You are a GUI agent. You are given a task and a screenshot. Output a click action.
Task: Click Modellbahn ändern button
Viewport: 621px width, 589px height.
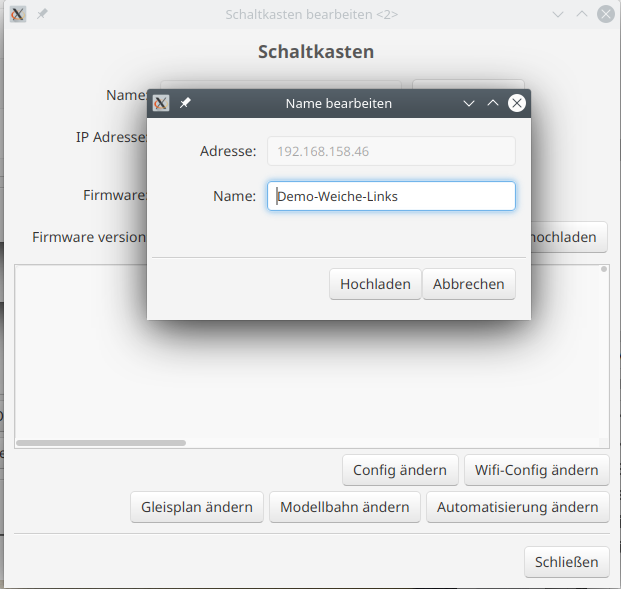(344, 507)
